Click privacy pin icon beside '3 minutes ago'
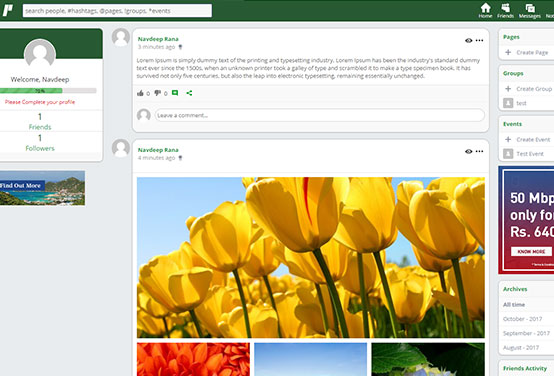Screen dimensions: 554x376 pyautogui.click(x=180, y=47)
